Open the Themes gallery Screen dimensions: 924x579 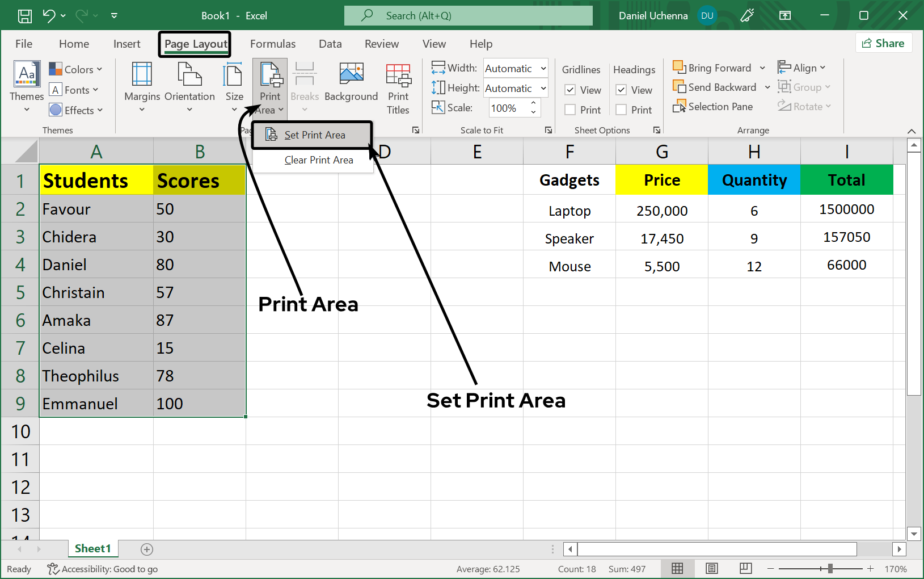[26, 85]
